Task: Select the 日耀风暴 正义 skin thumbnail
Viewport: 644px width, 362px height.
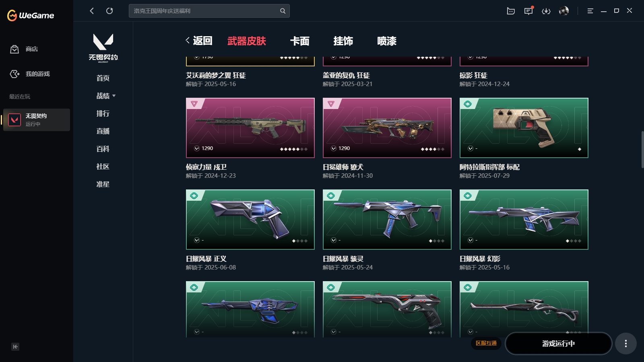Action: [250, 220]
